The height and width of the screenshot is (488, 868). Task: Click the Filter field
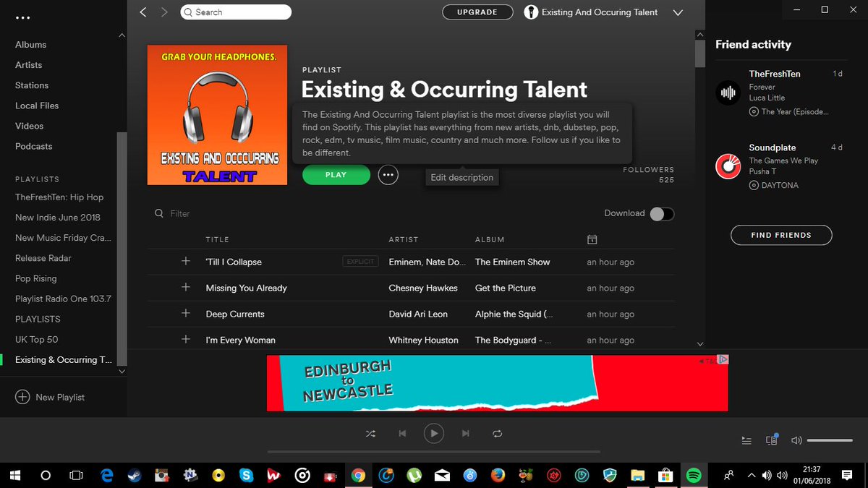click(x=179, y=214)
